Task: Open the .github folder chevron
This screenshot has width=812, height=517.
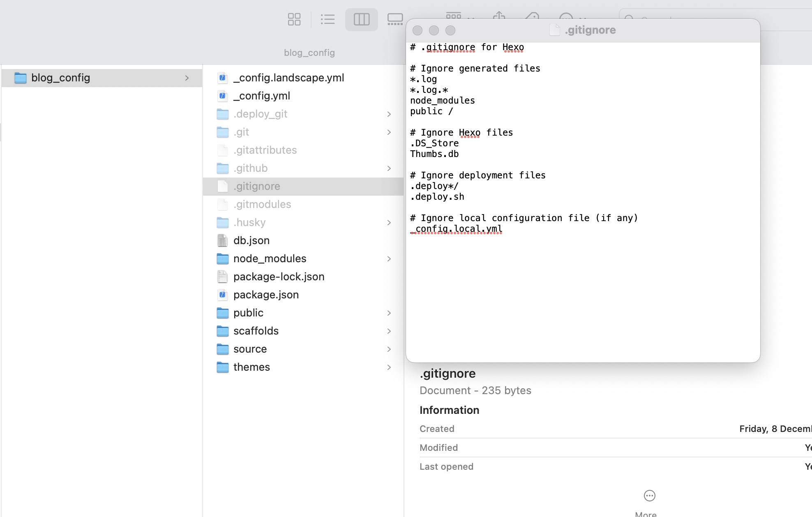Action: point(389,168)
